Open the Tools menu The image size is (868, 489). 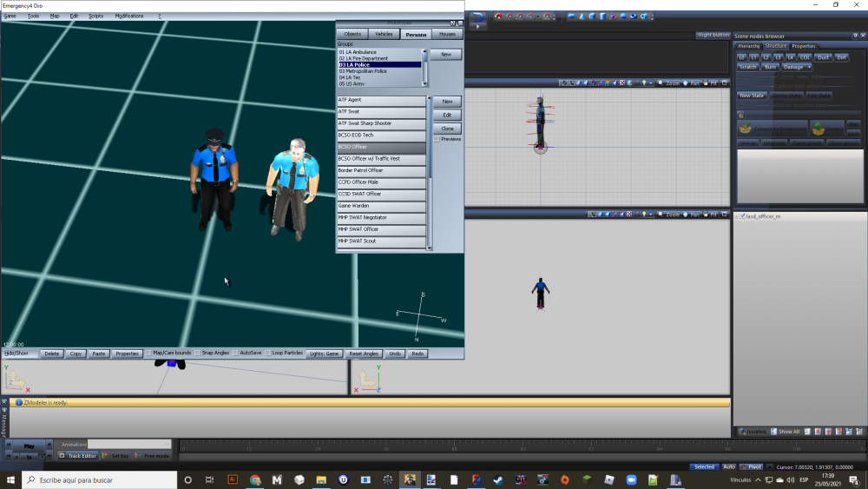34,16
